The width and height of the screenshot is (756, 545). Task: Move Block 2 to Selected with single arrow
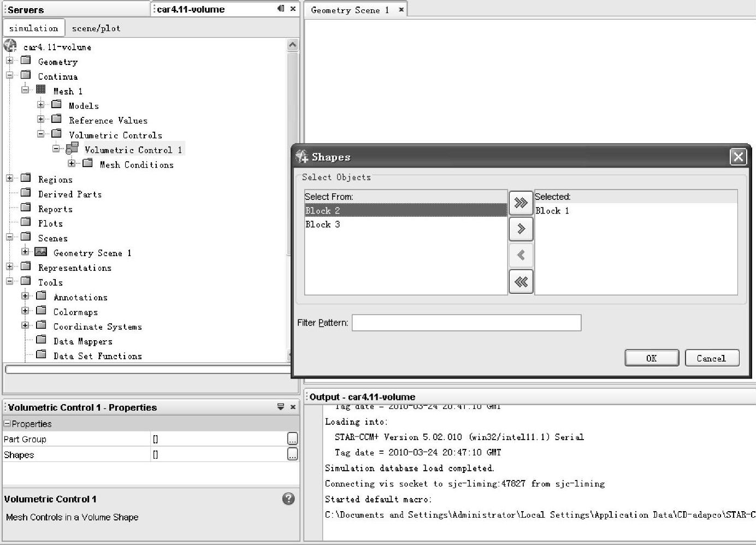pyautogui.click(x=521, y=229)
